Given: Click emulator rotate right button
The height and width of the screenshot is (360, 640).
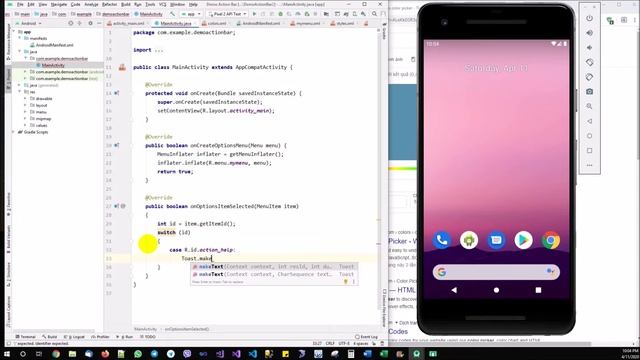Looking at the screenshot, I should [589, 77].
